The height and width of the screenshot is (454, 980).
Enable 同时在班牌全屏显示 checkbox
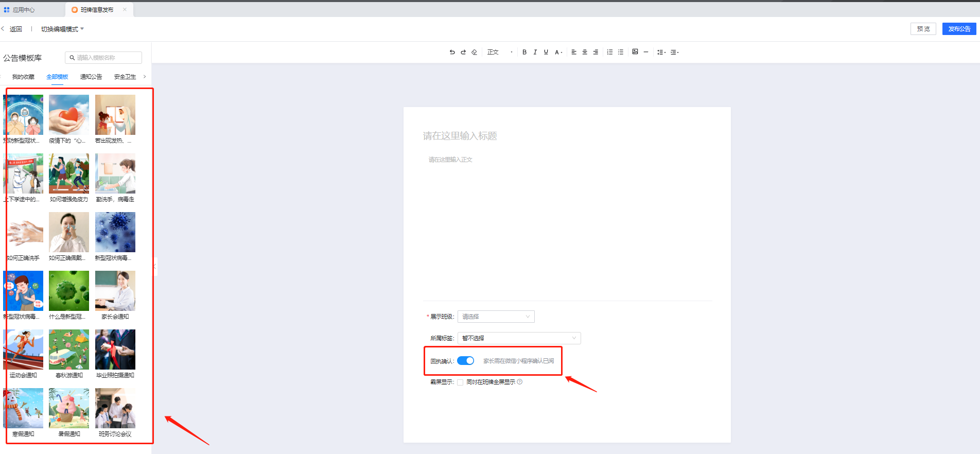460,382
